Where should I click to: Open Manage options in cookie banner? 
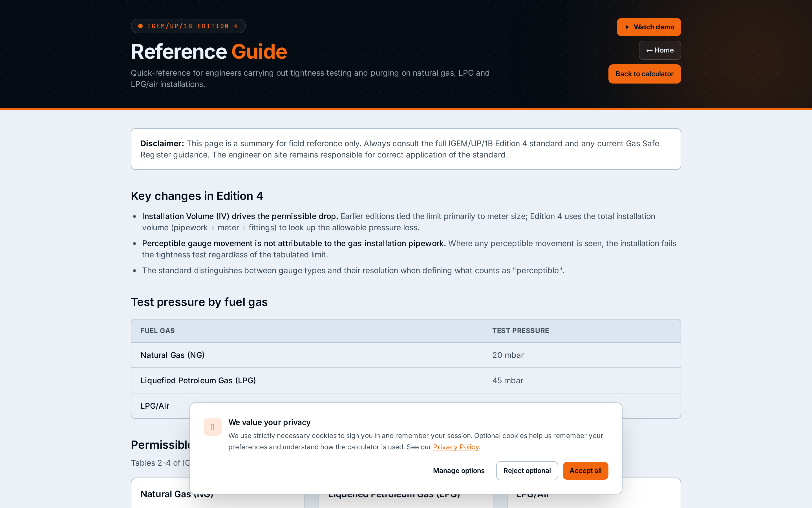click(x=458, y=471)
